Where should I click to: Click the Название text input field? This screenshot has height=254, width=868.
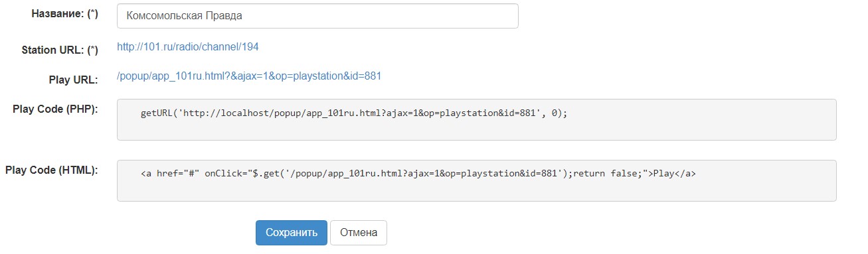pyautogui.click(x=317, y=16)
